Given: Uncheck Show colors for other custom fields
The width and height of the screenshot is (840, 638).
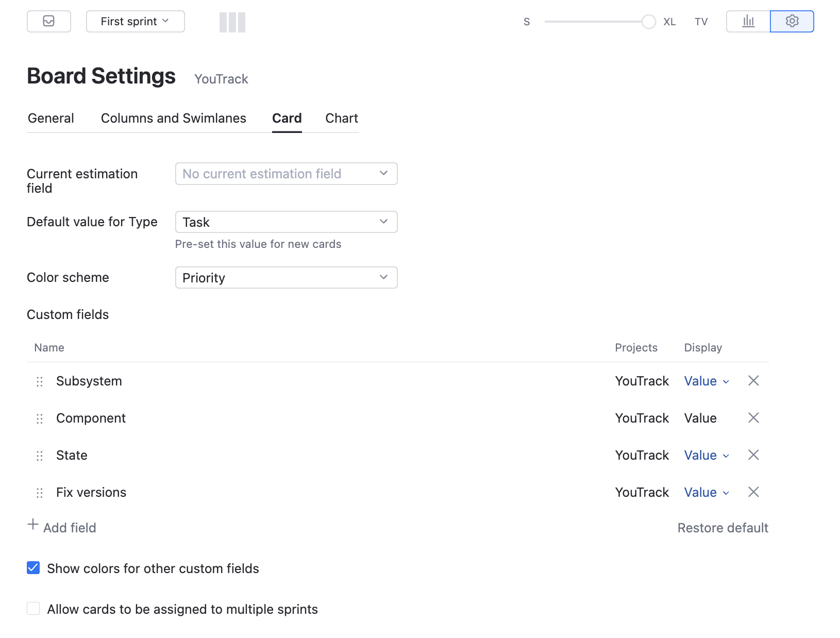Looking at the screenshot, I should (33, 567).
